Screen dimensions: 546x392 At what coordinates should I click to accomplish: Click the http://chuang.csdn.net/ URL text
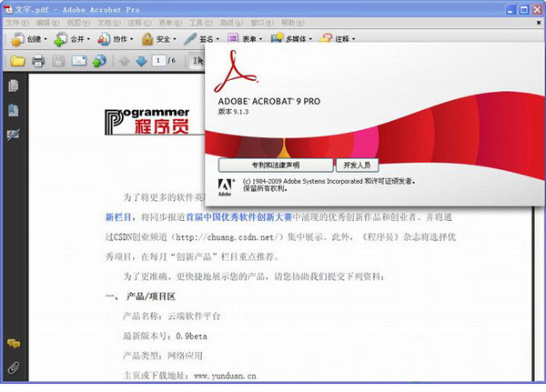coord(227,237)
